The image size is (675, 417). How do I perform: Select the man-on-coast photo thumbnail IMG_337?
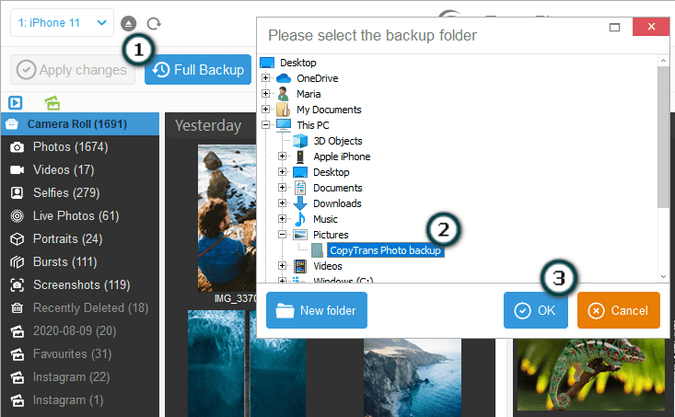pos(227,218)
